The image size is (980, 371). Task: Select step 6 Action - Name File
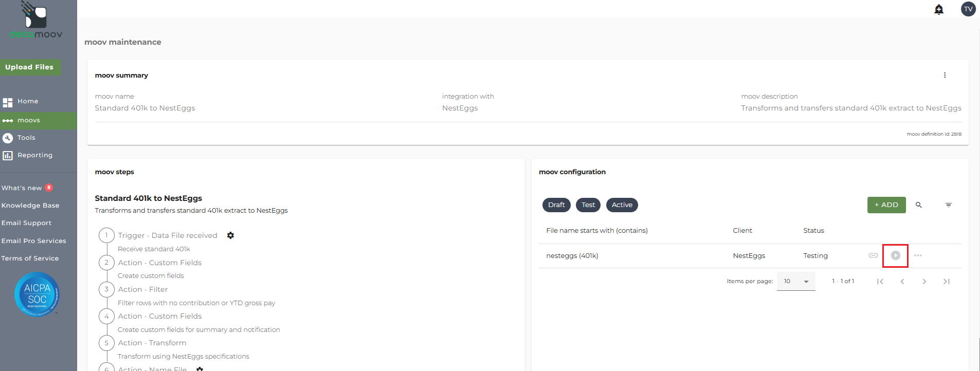(152, 368)
